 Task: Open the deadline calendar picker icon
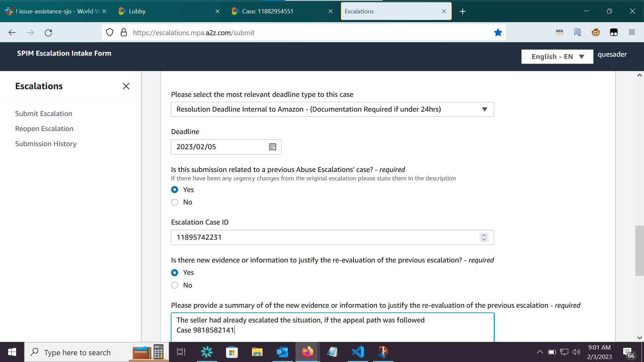coord(272,147)
